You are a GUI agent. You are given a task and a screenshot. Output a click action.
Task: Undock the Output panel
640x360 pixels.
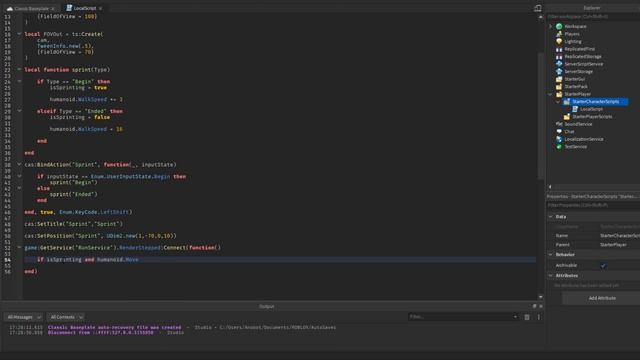[534, 306]
